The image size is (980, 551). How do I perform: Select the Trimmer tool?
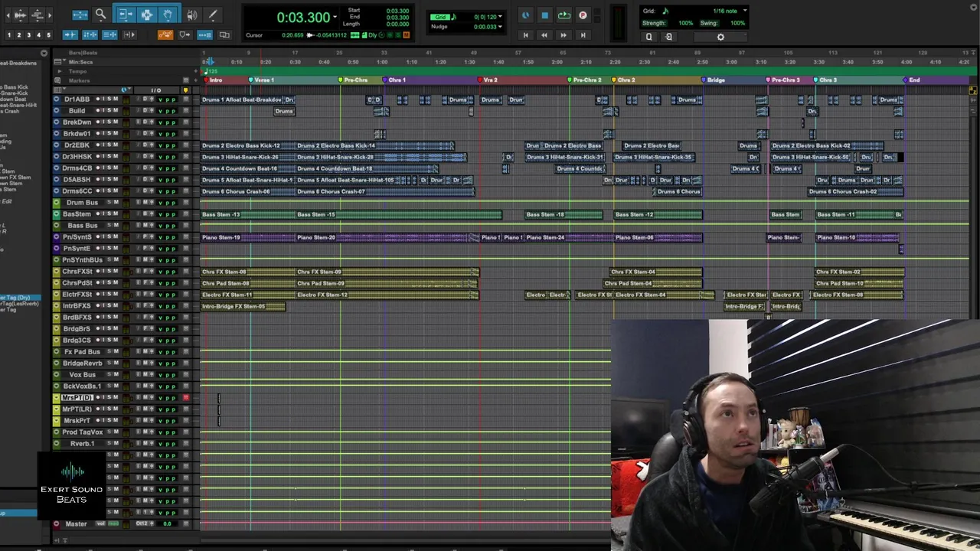pyautogui.click(x=126, y=15)
